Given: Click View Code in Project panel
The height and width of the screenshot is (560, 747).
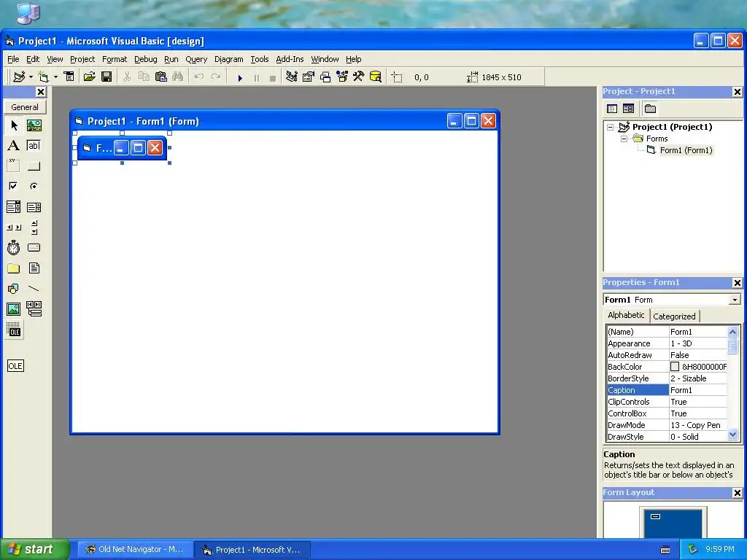Looking at the screenshot, I should pos(612,109).
